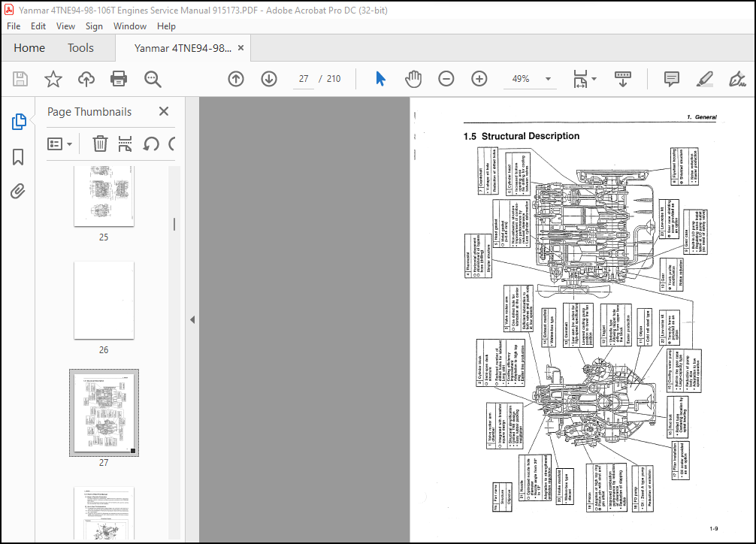This screenshot has height=544, width=756.
Task: Click the Save file icon
Action: click(x=20, y=79)
